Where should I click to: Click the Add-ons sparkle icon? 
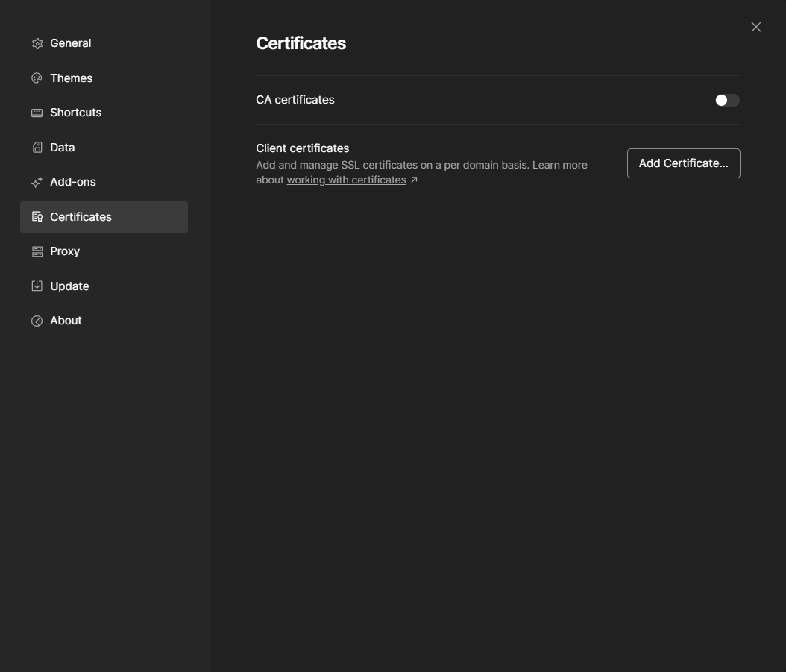coord(37,183)
